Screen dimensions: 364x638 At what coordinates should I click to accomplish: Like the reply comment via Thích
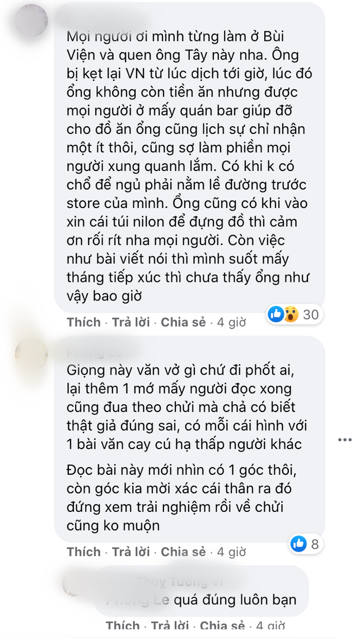123,626
